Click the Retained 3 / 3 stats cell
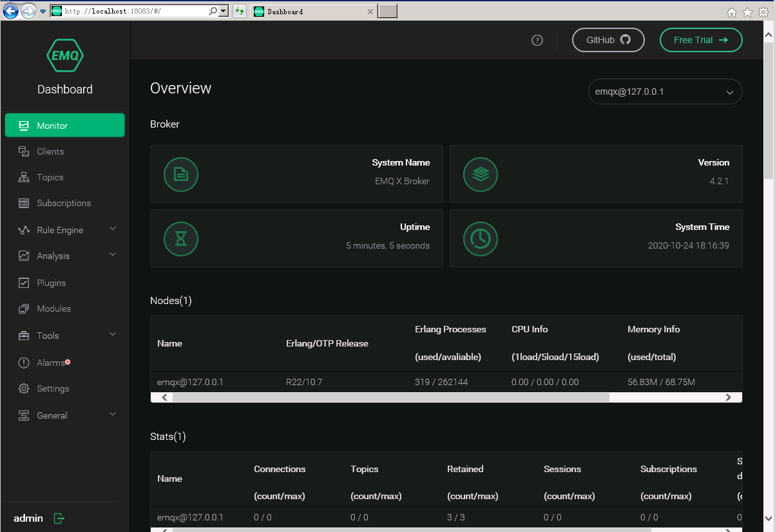 pos(456,517)
